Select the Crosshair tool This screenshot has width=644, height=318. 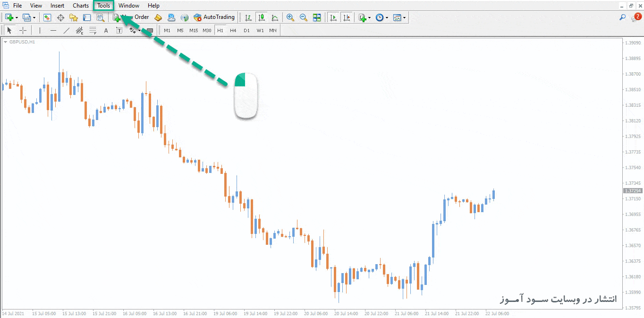pos(23,31)
